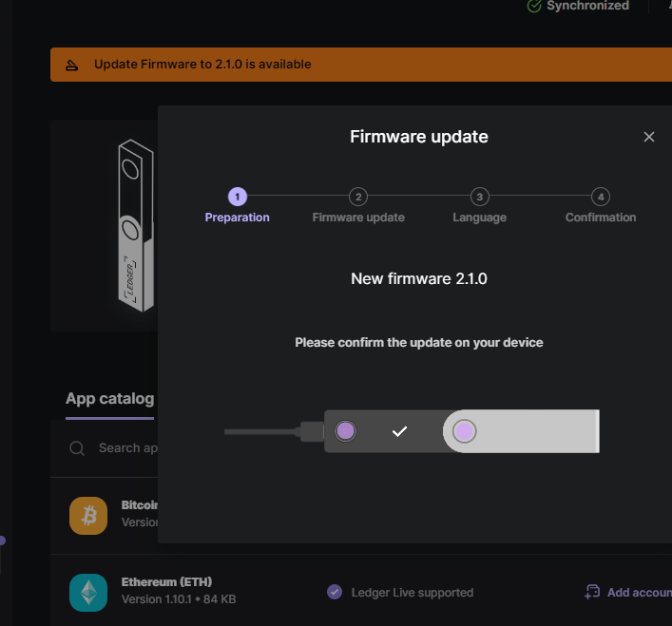Click the Synchronized checkmark status icon
Viewport: 672px width, 626px height.
click(x=534, y=6)
